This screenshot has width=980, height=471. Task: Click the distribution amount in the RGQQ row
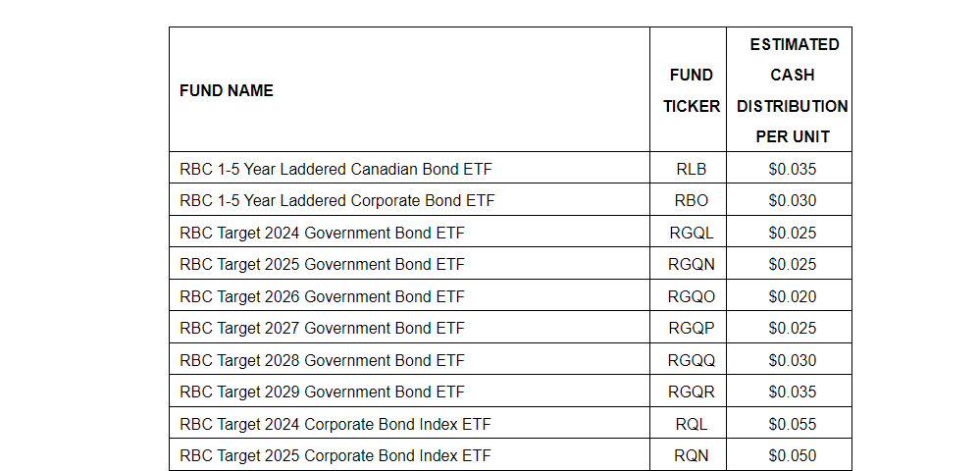(793, 360)
